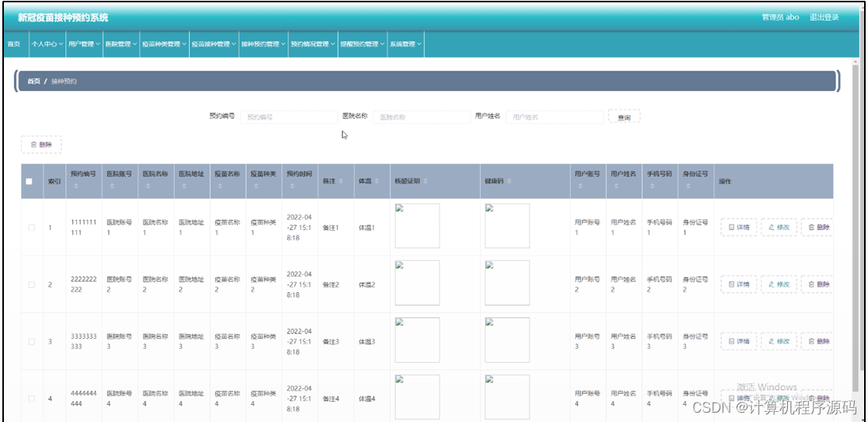Click 修改 for row 3
Viewport: 868px width, 422px height.
pos(779,342)
